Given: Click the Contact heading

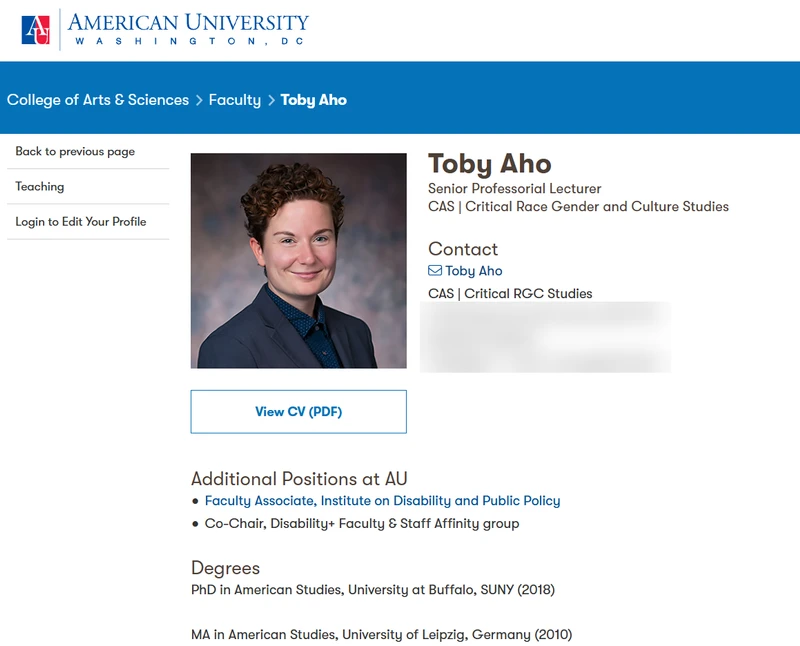Looking at the screenshot, I should (x=463, y=249).
